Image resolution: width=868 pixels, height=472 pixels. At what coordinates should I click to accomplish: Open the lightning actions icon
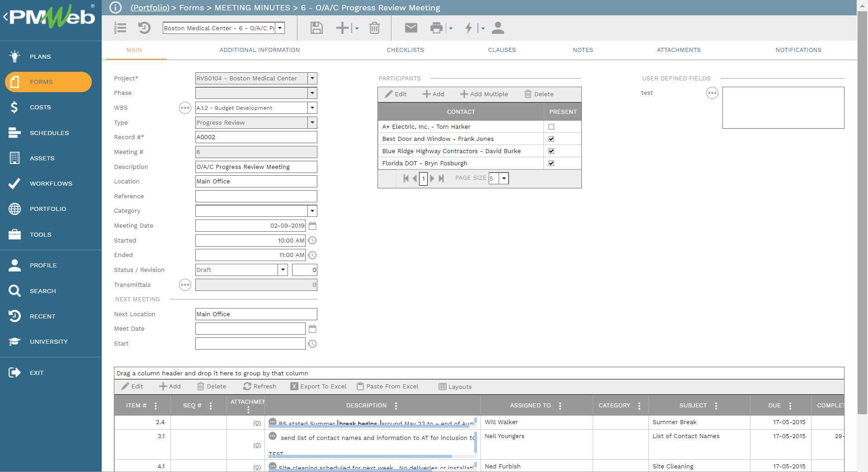tap(469, 28)
